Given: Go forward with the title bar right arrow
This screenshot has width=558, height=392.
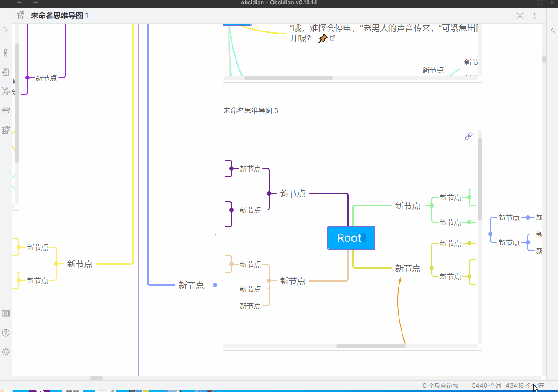Looking at the screenshot, I should click(x=35, y=3).
